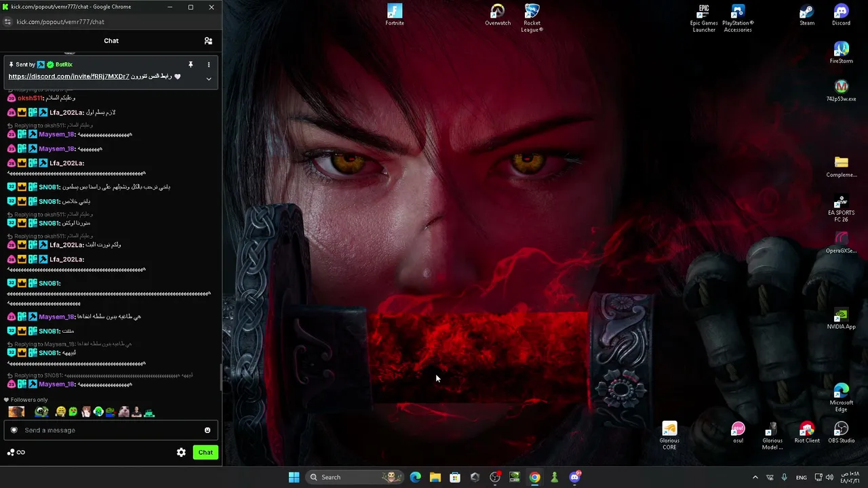Select the 742p53w.exe desktop file
The image size is (868, 488).
[x=842, y=91]
